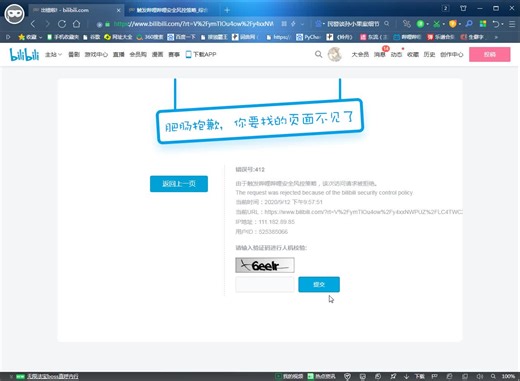Click the 100% zoom level indicator
Screen dimensions: 520x381
(x=508, y=376)
